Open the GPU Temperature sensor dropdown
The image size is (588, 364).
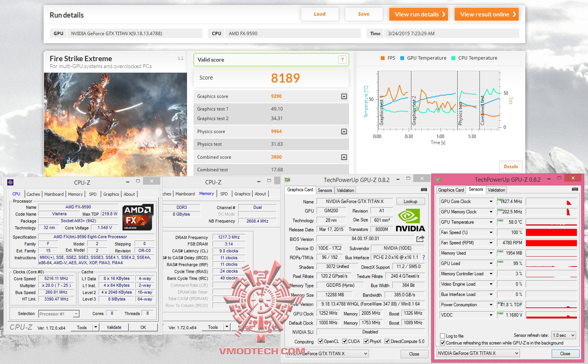pyautogui.click(x=491, y=222)
